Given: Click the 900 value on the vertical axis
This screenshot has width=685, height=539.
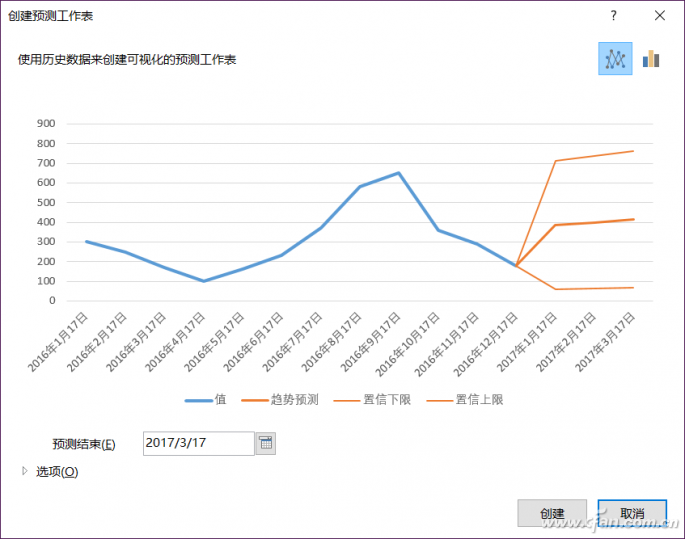Looking at the screenshot, I should [45, 124].
